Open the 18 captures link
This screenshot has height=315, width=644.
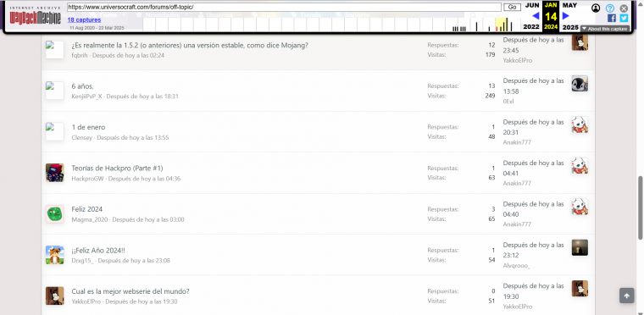[84, 19]
